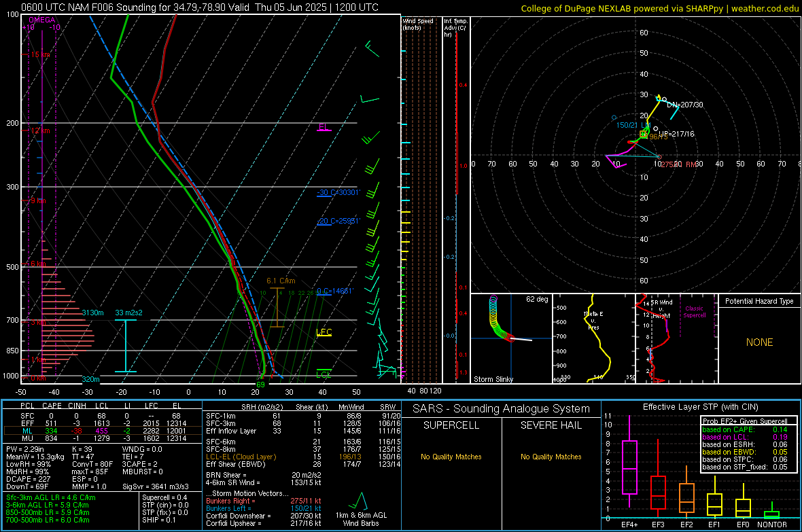Click the '320m' effective layer base label

tap(90, 379)
